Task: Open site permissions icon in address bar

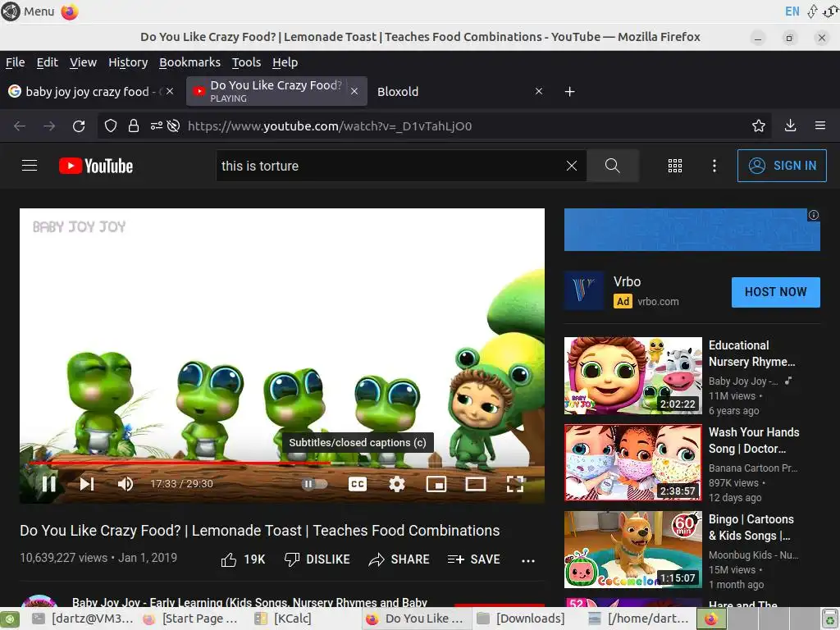Action: coord(157,126)
